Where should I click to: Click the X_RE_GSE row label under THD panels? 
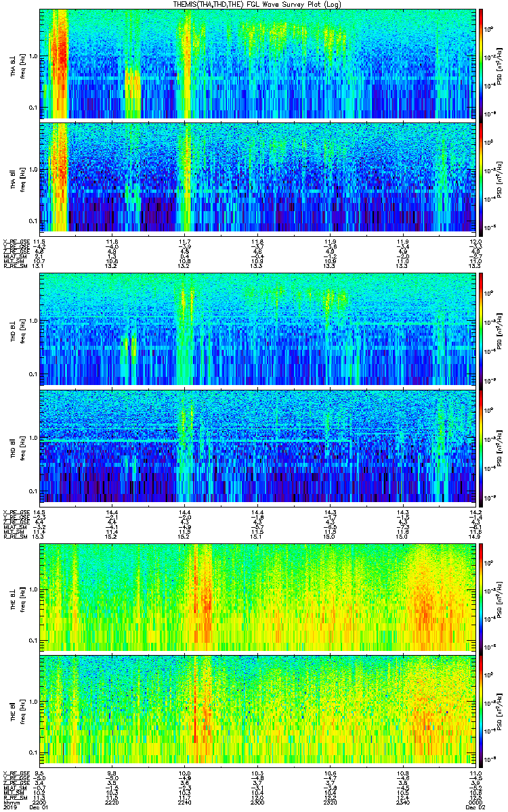pyautogui.click(x=17, y=511)
